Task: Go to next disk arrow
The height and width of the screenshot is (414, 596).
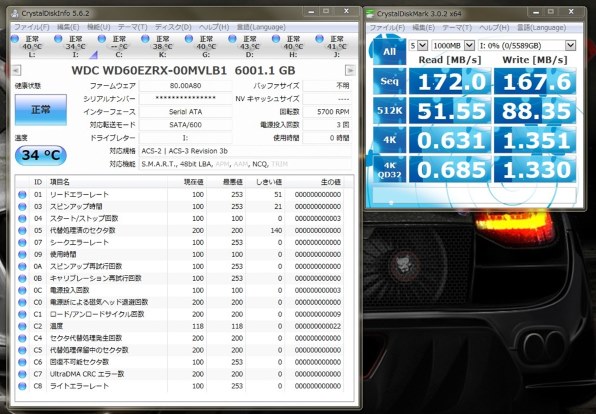Action: (350, 70)
